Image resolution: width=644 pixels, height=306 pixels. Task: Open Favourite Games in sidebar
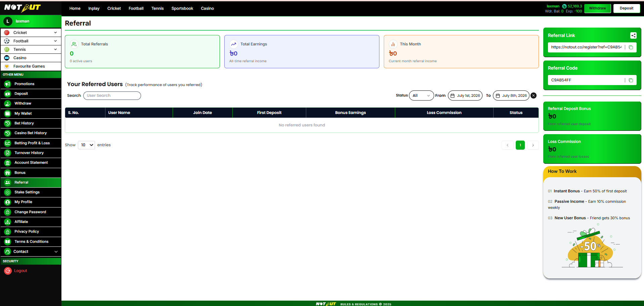[31, 66]
